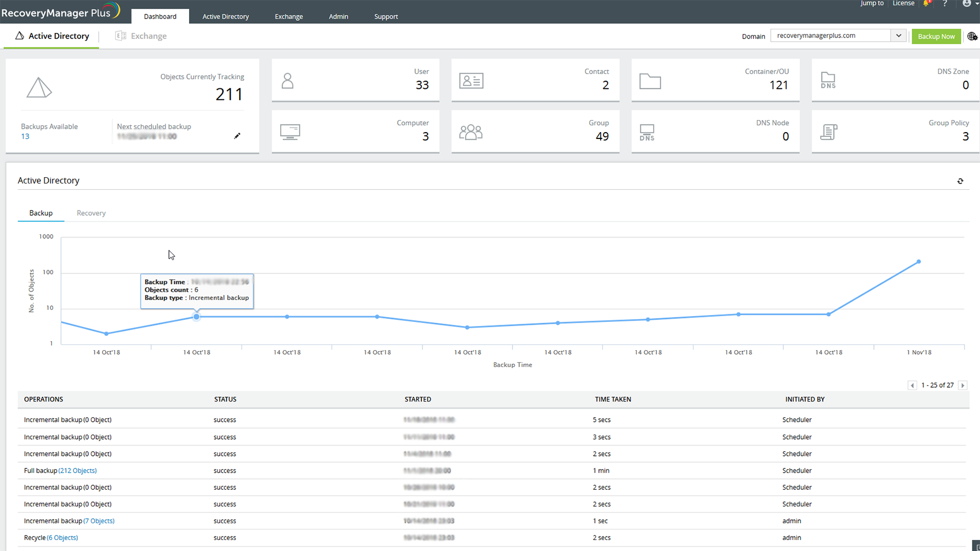This screenshot has height=551, width=980.
Task: Click the DNS Node icon
Action: (x=647, y=133)
